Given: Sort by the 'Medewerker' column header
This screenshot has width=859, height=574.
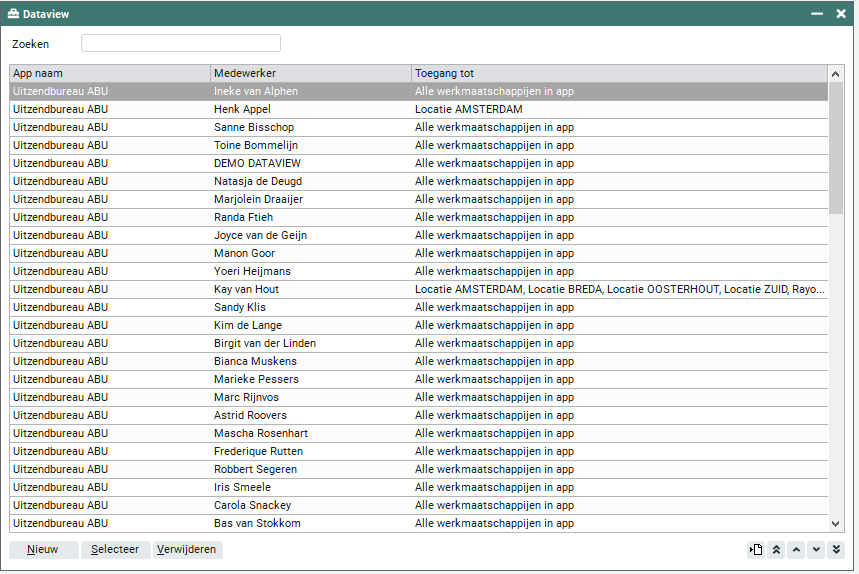Looking at the screenshot, I should [x=311, y=74].
